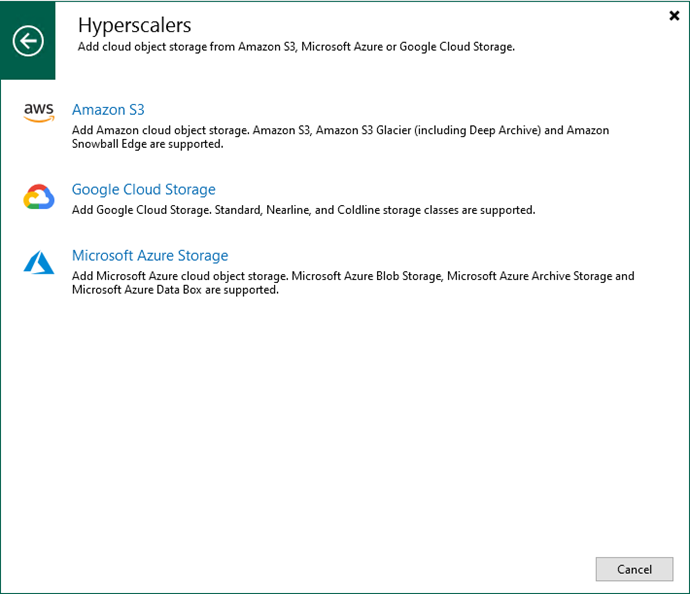The width and height of the screenshot is (690, 594).
Task: Click the Amazon cloud object storage description line
Action: 340,130
